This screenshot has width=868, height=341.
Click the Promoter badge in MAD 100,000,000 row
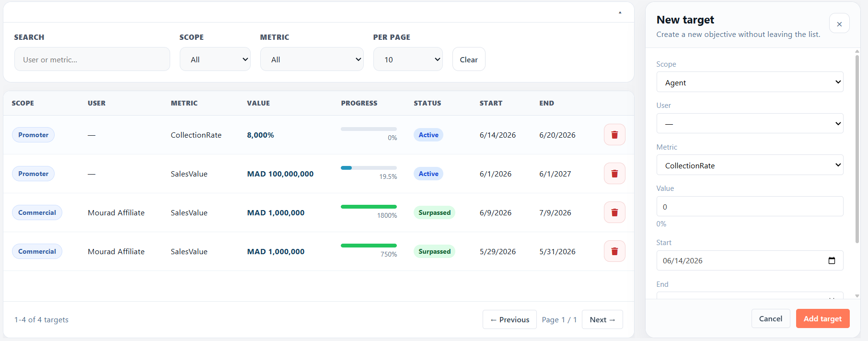point(33,174)
